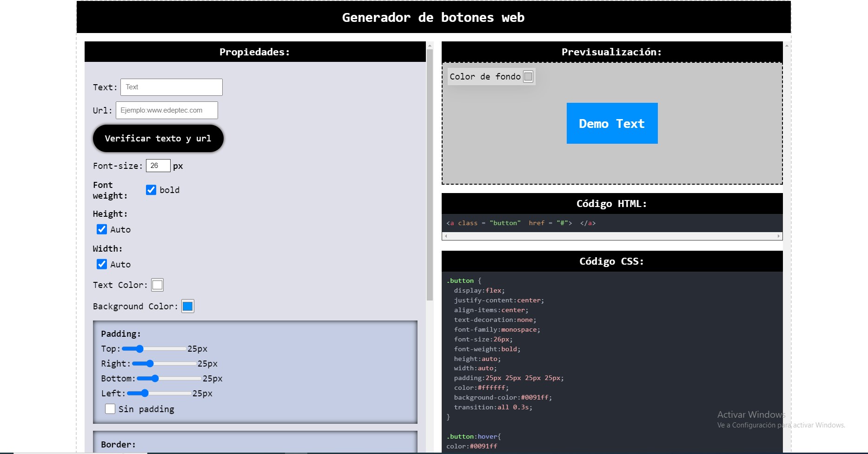Disable Auto height

point(102,229)
